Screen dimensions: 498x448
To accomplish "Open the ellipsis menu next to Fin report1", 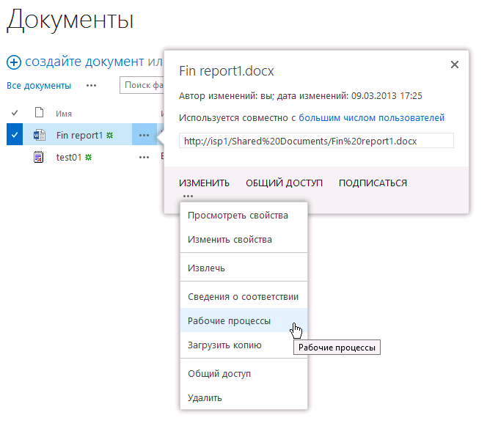I will click(144, 135).
